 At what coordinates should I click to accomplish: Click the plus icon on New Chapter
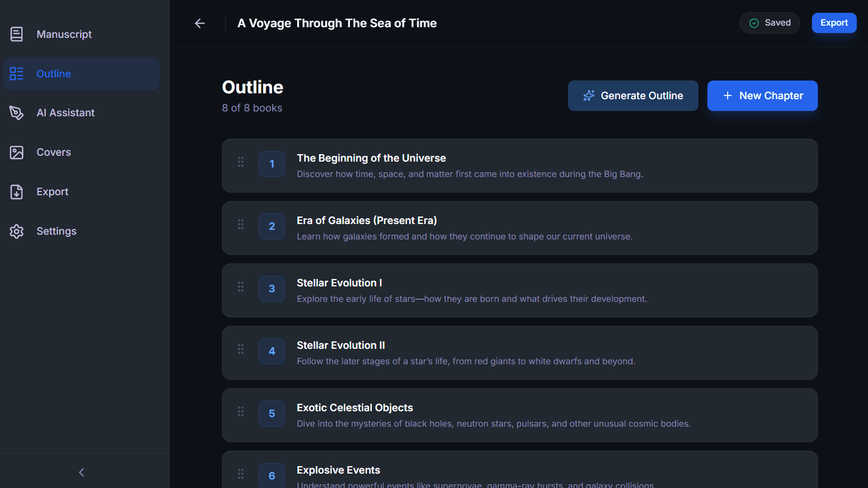coord(727,95)
